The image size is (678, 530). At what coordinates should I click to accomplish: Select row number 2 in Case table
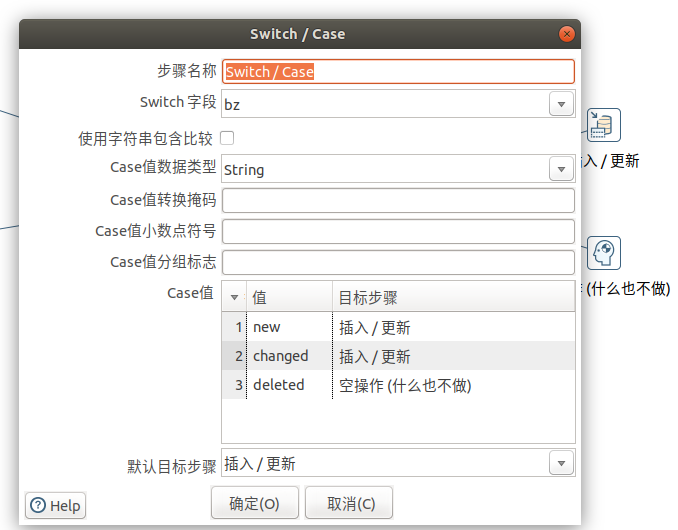point(234,356)
